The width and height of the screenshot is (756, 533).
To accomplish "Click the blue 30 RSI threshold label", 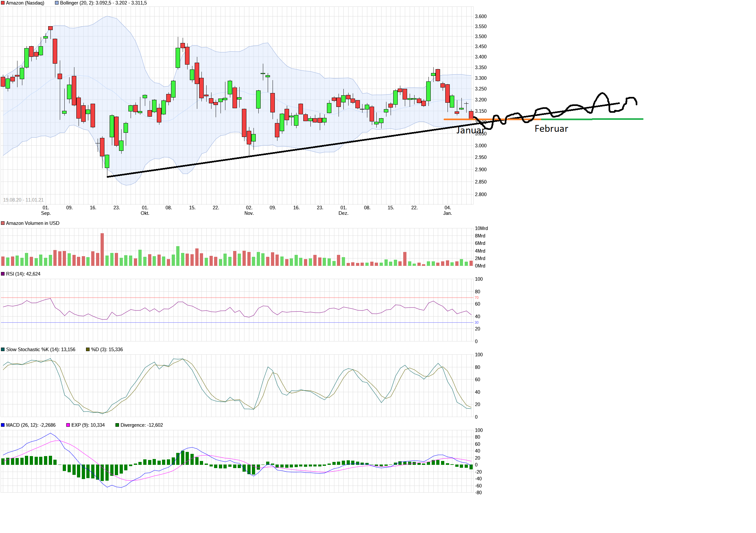I will [476, 322].
